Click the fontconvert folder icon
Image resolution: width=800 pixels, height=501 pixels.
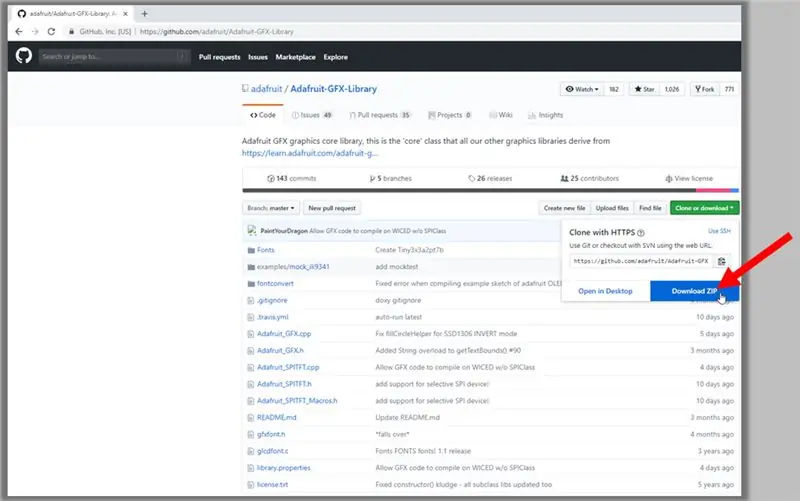[x=251, y=284]
